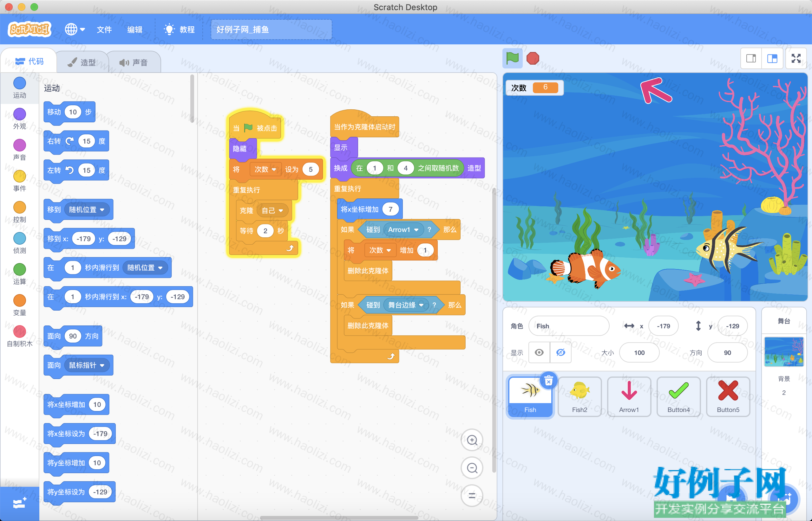Viewport: 812px width, 521px height.
Task: Select the 变量 variables category
Action: [19, 305]
